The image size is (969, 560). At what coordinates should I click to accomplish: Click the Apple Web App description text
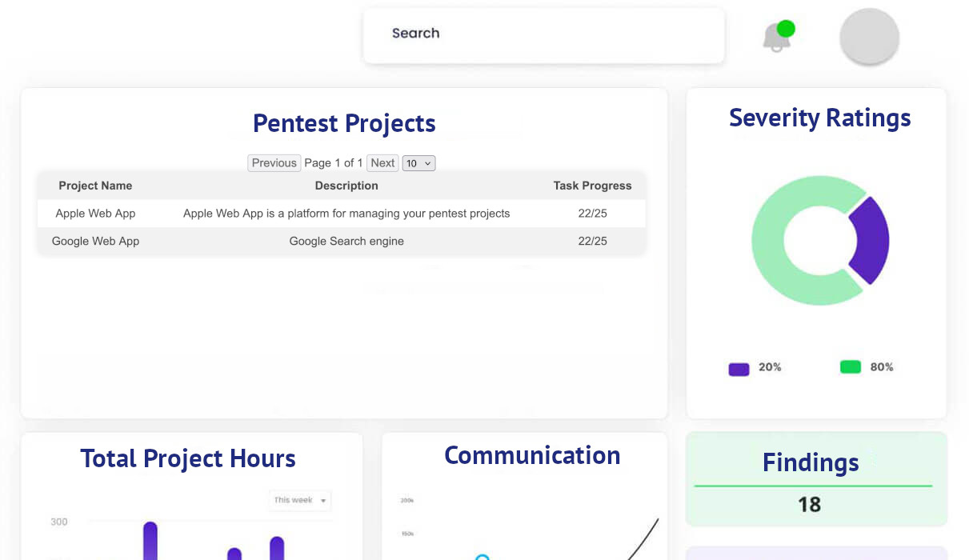pyautogui.click(x=346, y=214)
